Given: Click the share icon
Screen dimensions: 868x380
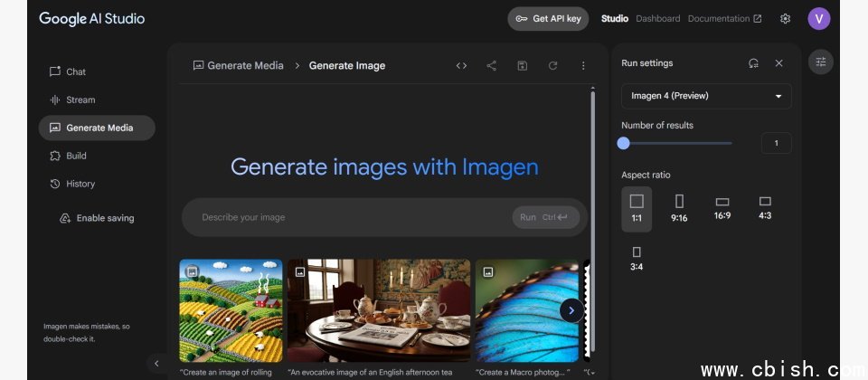Looking at the screenshot, I should [x=491, y=66].
